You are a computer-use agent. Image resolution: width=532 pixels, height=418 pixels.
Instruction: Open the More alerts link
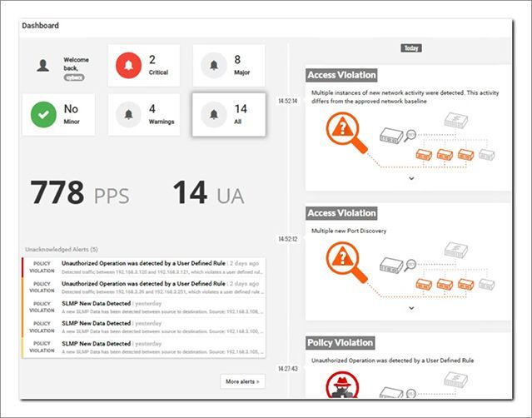coord(242,381)
